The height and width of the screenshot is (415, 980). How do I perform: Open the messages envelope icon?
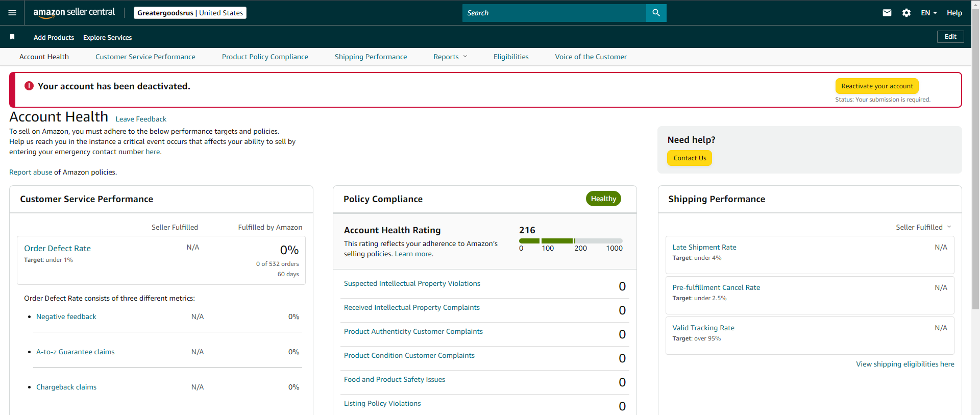[887, 13]
